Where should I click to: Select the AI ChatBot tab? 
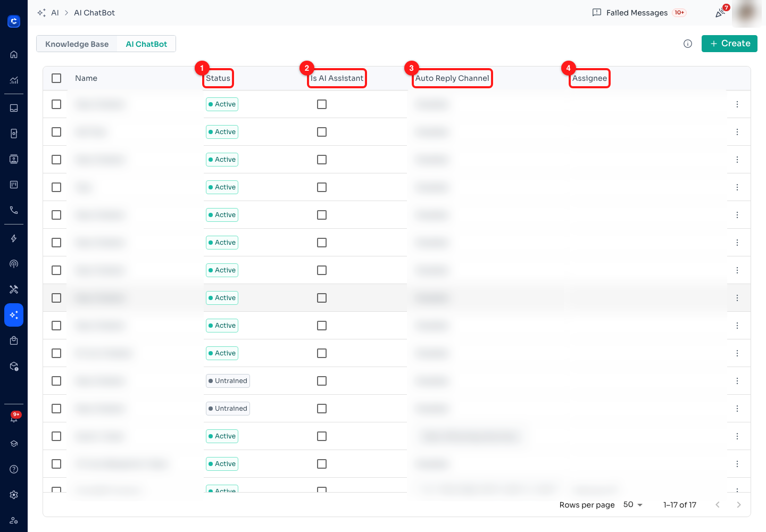point(146,44)
